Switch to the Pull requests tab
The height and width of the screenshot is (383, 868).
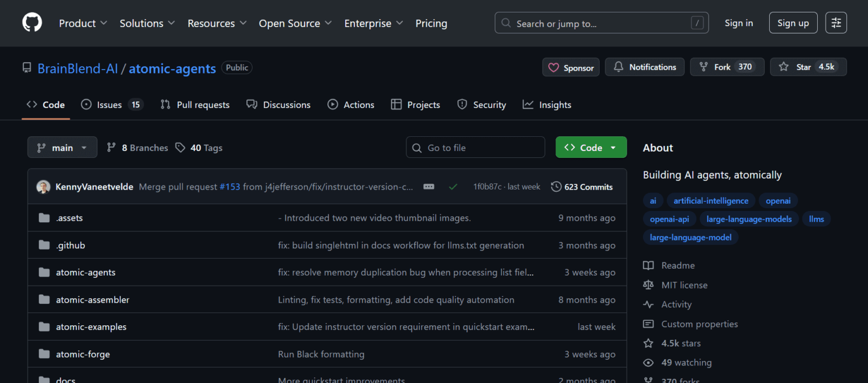pyautogui.click(x=194, y=104)
